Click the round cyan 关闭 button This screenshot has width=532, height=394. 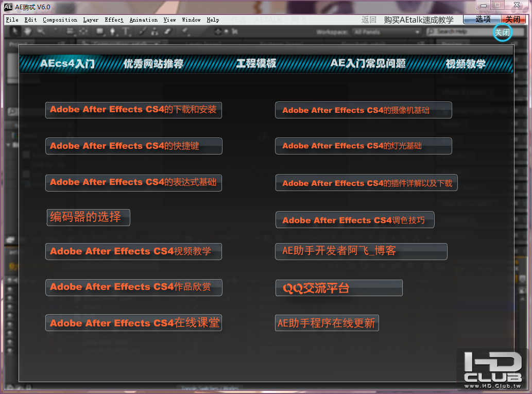pos(502,32)
